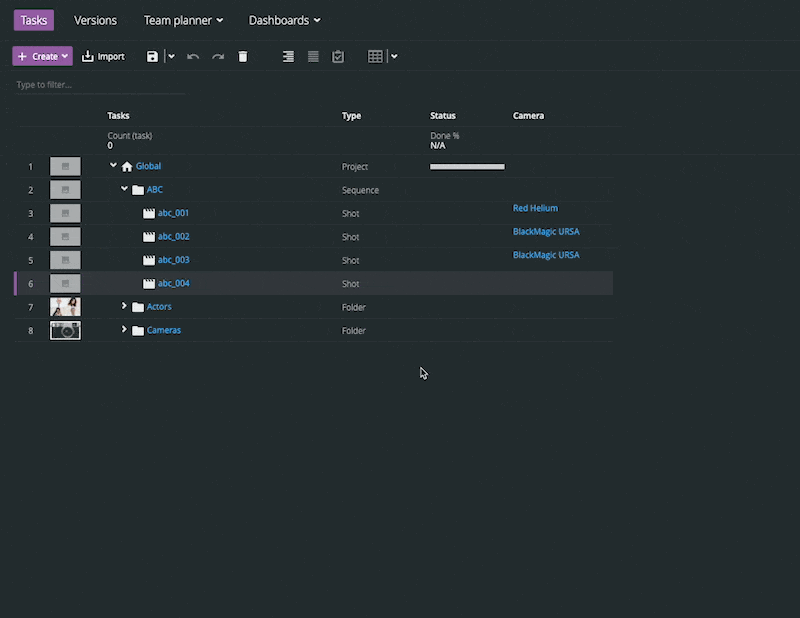800x618 pixels.
Task: Open the Red Helium camera link
Action: (x=535, y=208)
